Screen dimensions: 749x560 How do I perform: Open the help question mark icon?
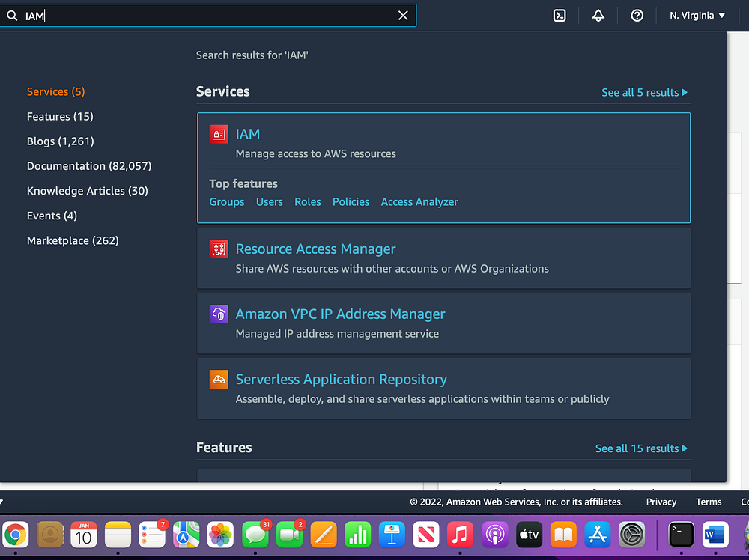click(637, 15)
